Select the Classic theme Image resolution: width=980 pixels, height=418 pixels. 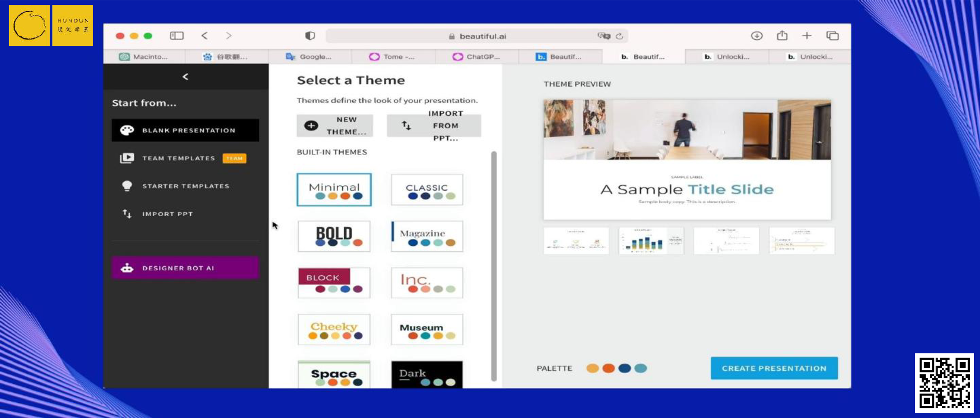pos(427,189)
